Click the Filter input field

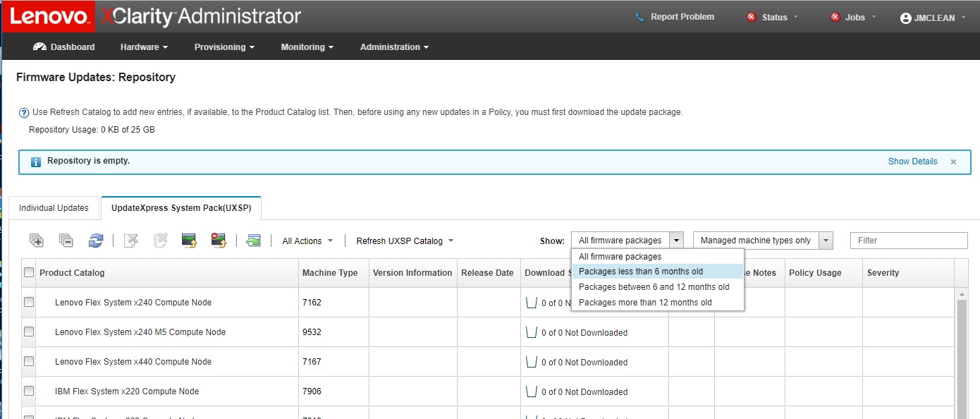click(909, 241)
